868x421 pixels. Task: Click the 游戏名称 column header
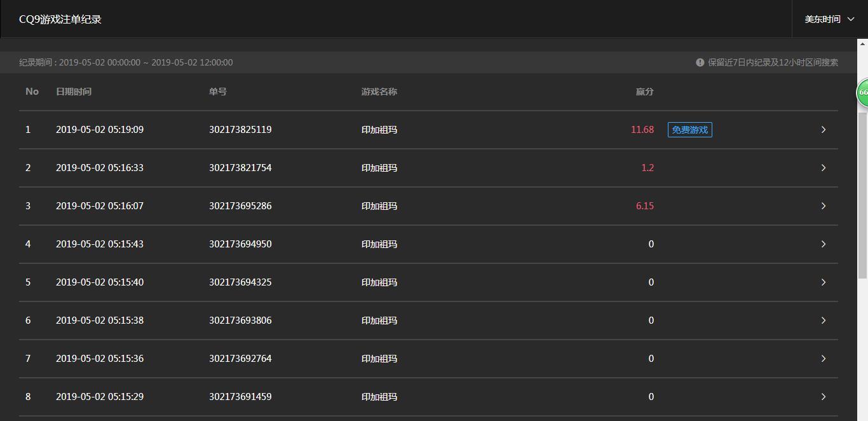[379, 92]
